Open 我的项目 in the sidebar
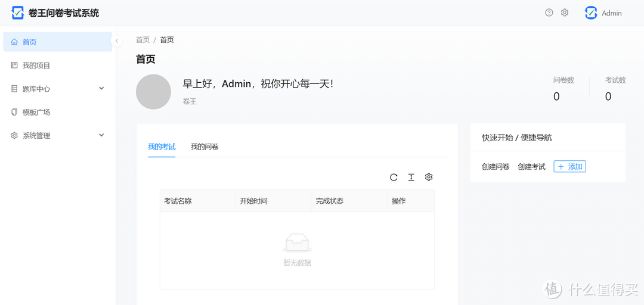The height and width of the screenshot is (305, 644). pyautogui.click(x=57, y=66)
